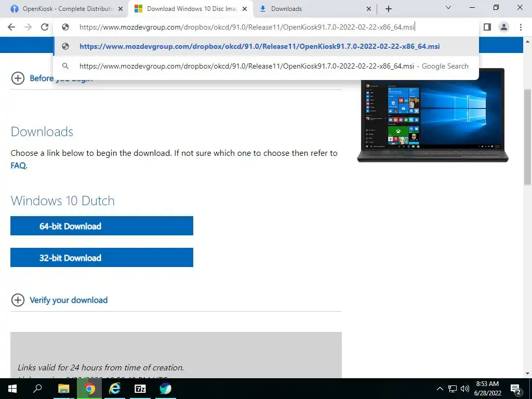This screenshot has width=532, height=399.
Task: Open File Explorer from taskbar
Action: click(x=63, y=389)
